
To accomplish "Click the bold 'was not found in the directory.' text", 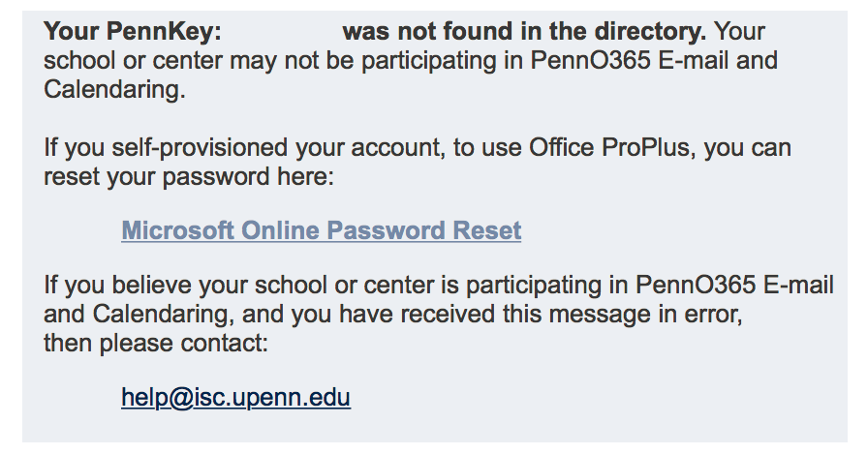I will [x=524, y=32].
